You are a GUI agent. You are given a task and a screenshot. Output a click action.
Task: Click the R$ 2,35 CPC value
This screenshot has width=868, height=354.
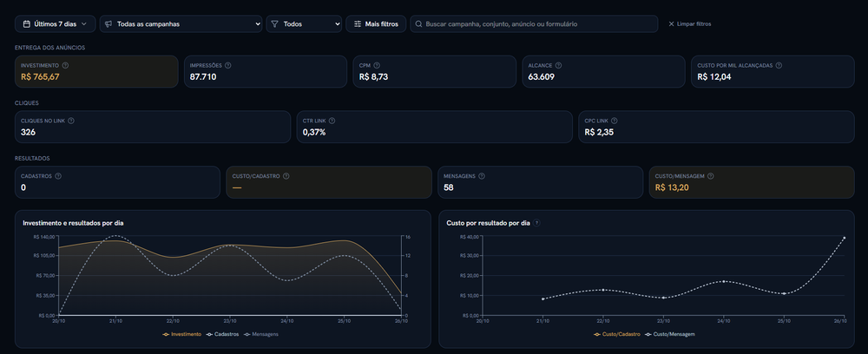click(x=599, y=132)
